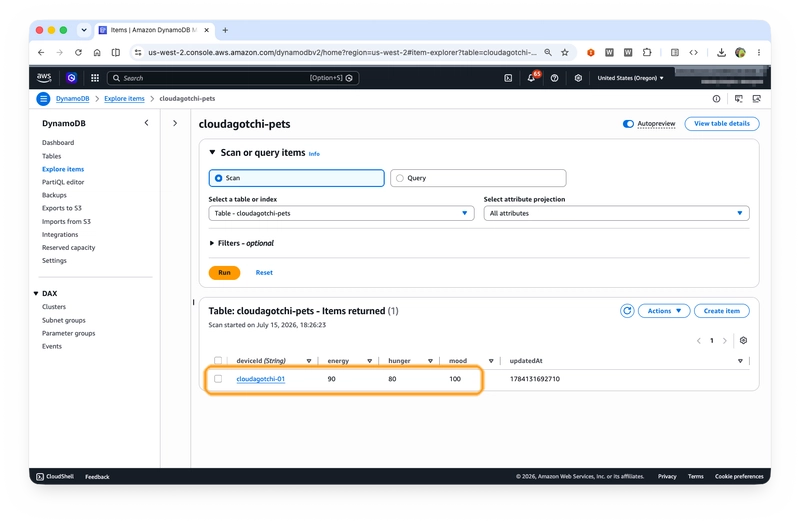Open the notifications bell
The height and width of the screenshot is (523, 800).
point(531,78)
